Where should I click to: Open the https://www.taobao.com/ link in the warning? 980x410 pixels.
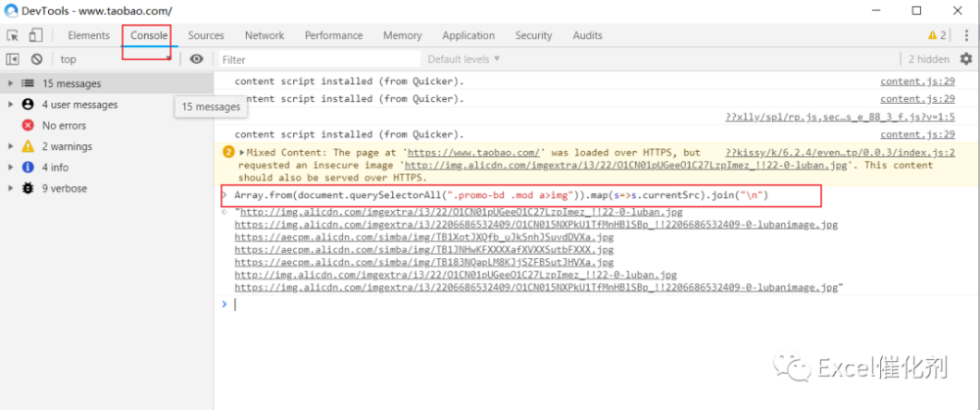pyautogui.click(x=473, y=152)
